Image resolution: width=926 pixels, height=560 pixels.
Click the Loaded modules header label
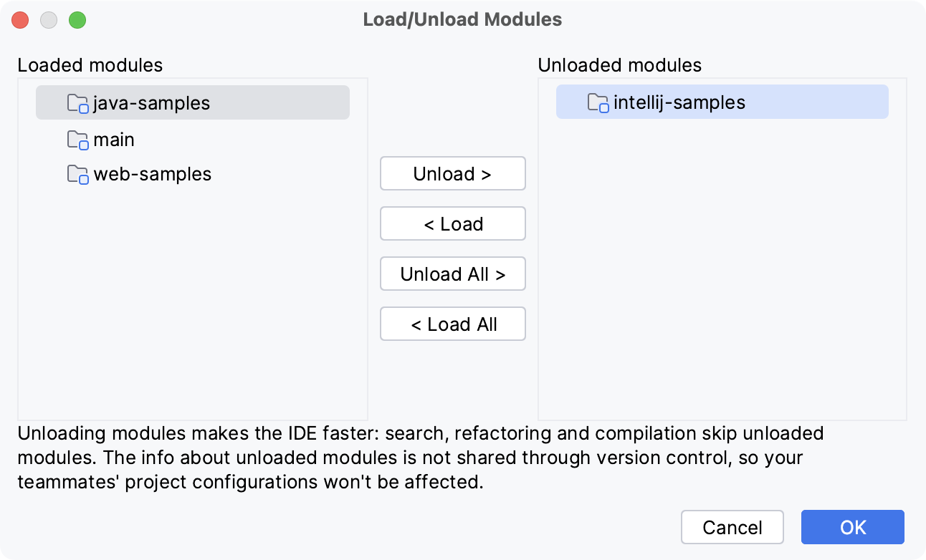click(90, 65)
